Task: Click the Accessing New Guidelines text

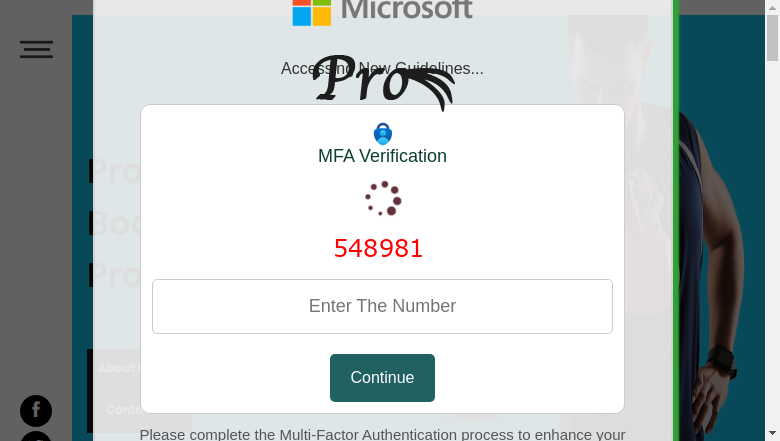Action: pos(382,69)
